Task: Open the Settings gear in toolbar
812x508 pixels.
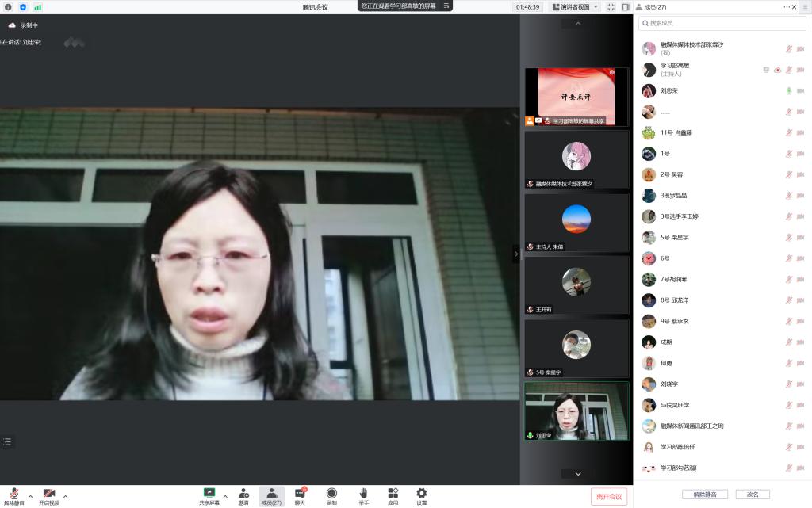Action: click(x=421, y=494)
